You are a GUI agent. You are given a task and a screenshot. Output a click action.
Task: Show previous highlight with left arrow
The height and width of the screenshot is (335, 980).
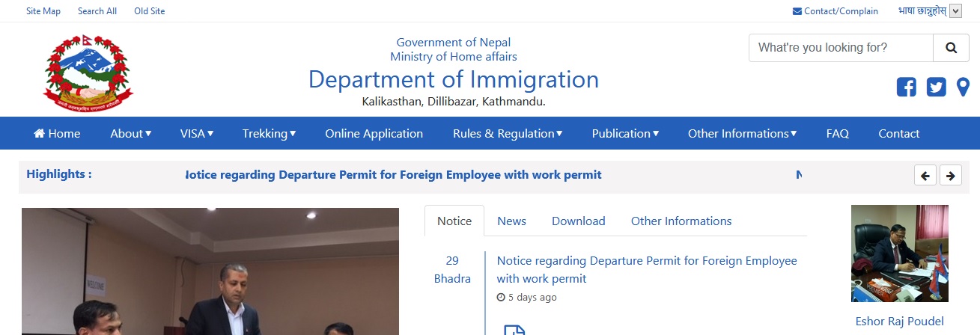[925, 176]
